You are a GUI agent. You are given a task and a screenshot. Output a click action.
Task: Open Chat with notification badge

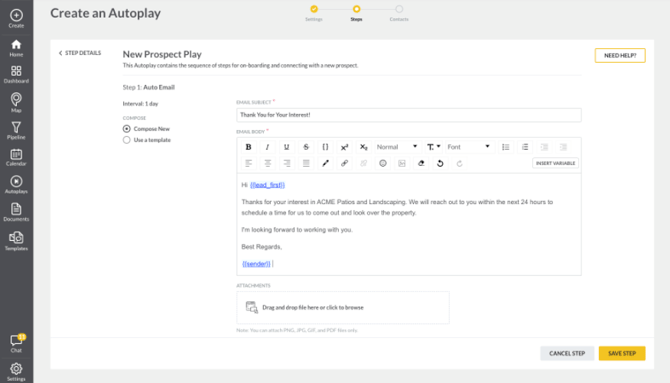pyautogui.click(x=16, y=343)
